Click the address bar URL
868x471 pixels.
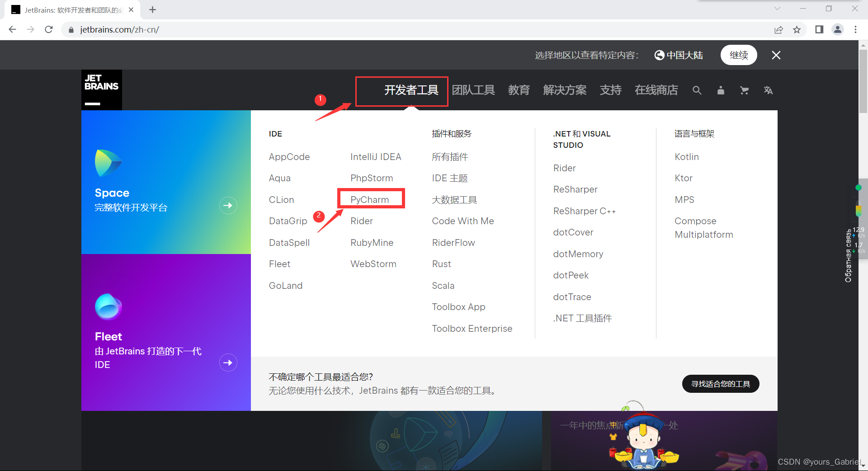click(119, 29)
